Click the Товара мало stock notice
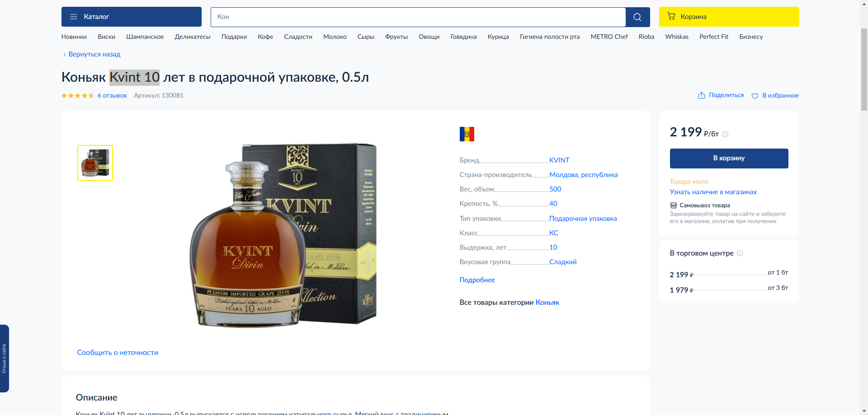868x415 pixels. [x=689, y=182]
